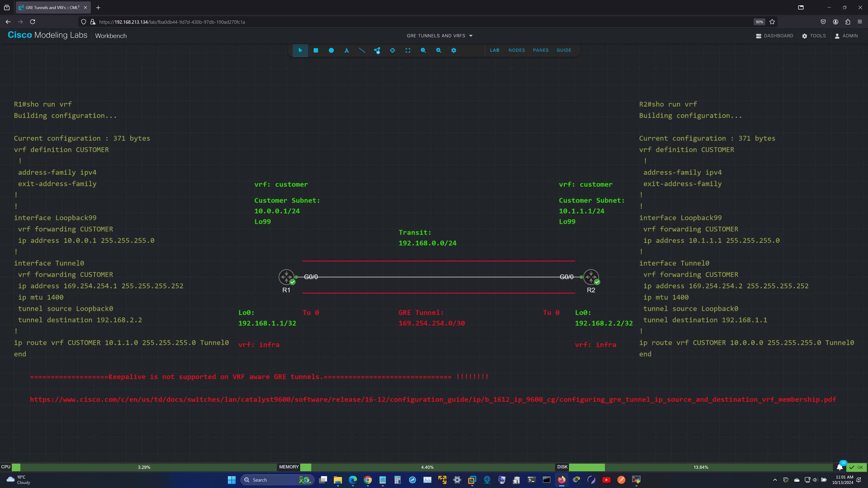Select the Tu 0 label near R2

coord(551,313)
